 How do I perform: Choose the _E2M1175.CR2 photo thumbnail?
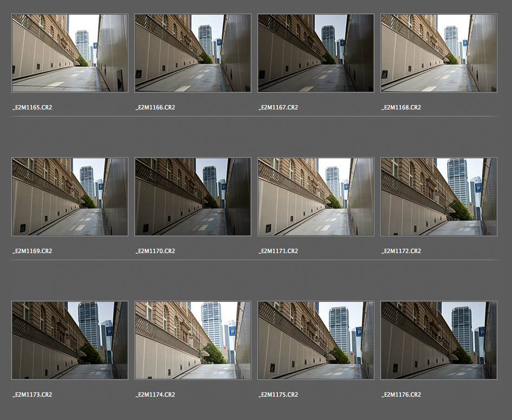(316, 340)
